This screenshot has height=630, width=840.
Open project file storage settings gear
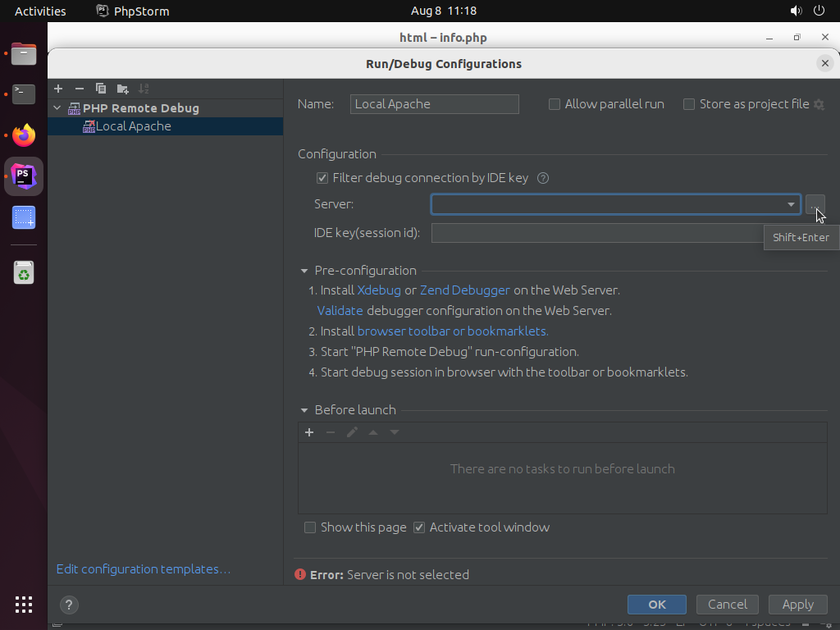pos(819,104)
